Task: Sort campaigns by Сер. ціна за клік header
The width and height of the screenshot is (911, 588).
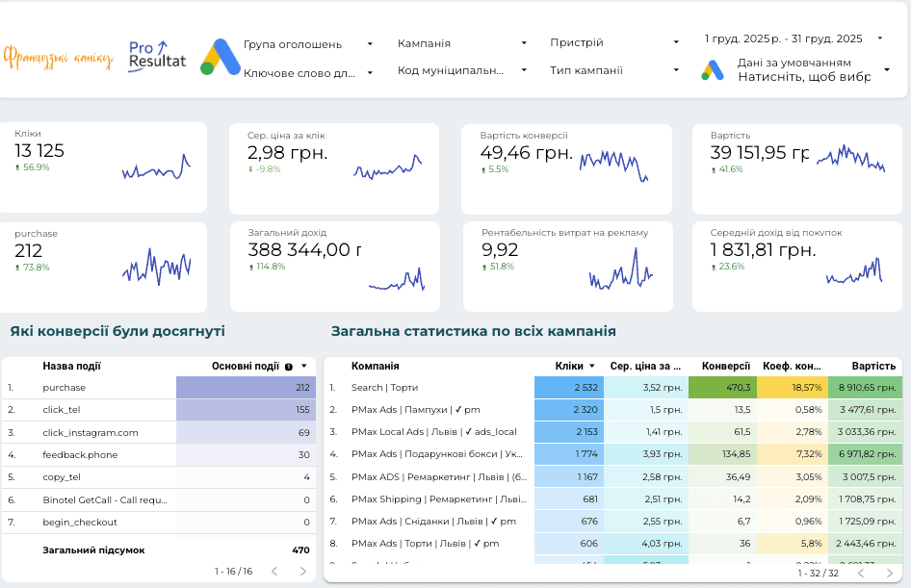Action: click(645, 366)
